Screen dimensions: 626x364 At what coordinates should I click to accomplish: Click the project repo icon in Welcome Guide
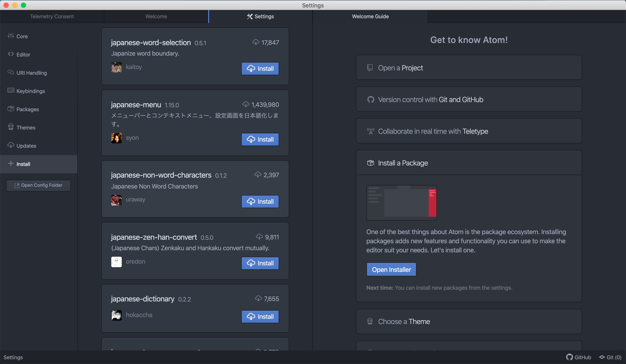pos(370,68)
